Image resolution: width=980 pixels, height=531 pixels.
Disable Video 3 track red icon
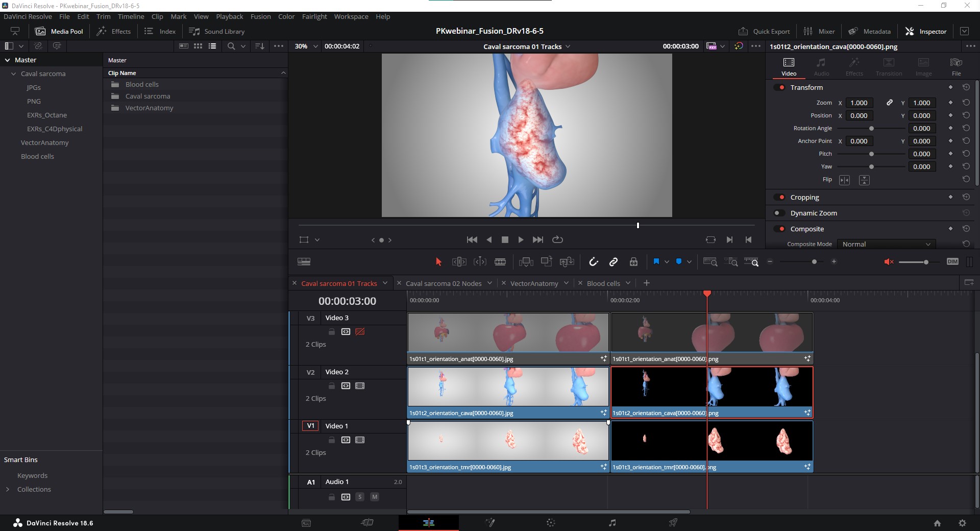[360, 331]
